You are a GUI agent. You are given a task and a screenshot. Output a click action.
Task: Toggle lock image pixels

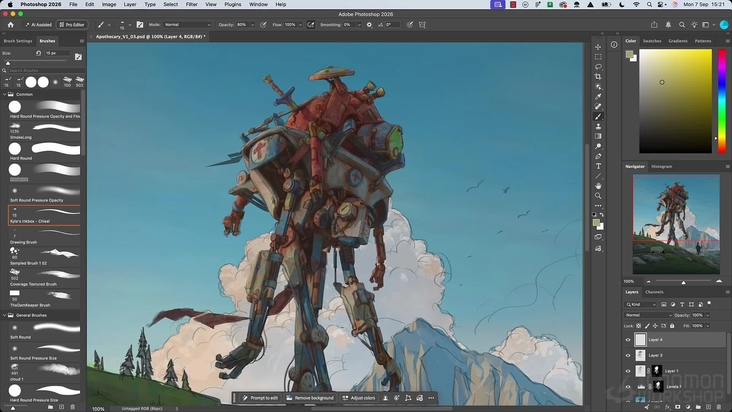tap(647, 326)
